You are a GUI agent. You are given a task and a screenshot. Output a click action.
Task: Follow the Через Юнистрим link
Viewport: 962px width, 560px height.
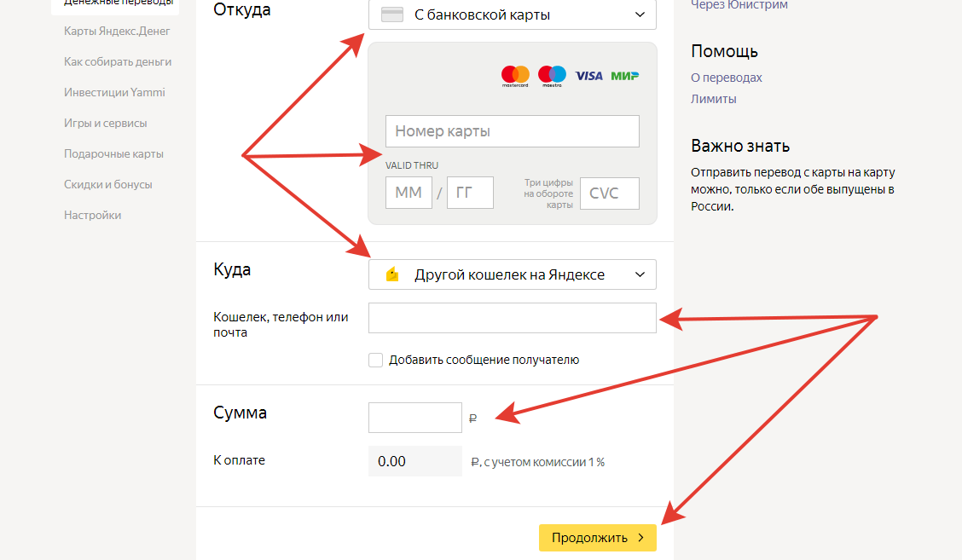(739, 5)
